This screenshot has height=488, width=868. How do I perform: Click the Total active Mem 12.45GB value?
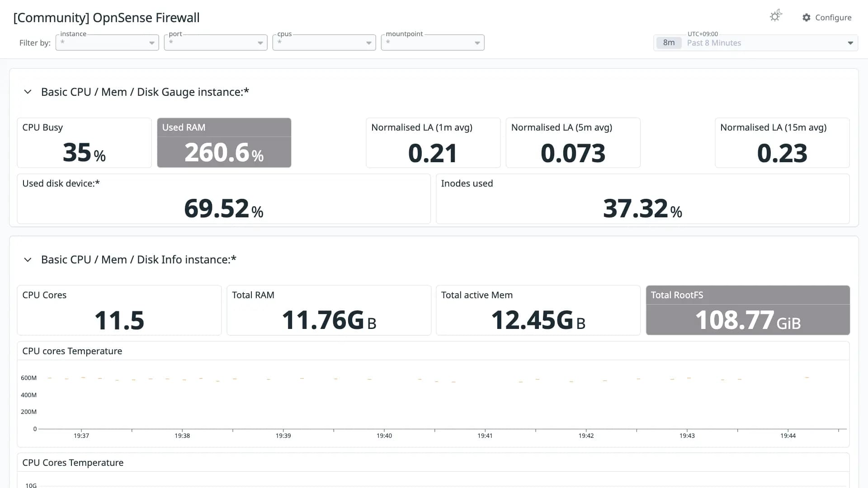point(538,320)
